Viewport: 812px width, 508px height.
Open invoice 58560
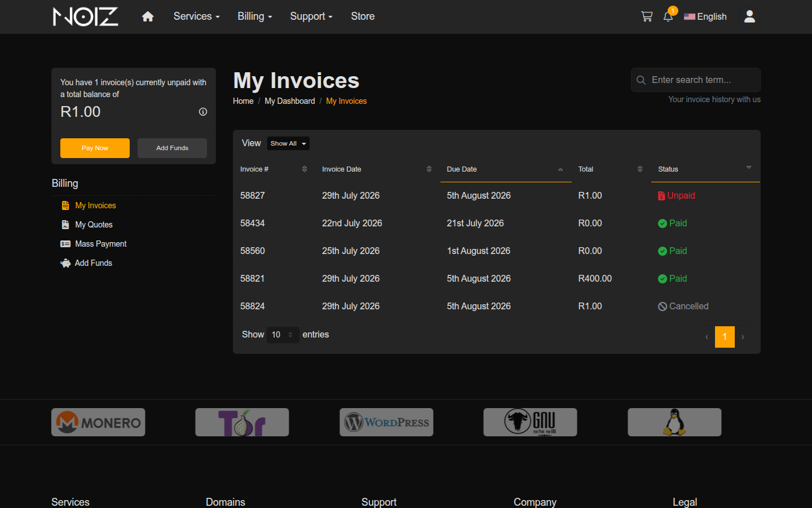(x=253, y=251)
